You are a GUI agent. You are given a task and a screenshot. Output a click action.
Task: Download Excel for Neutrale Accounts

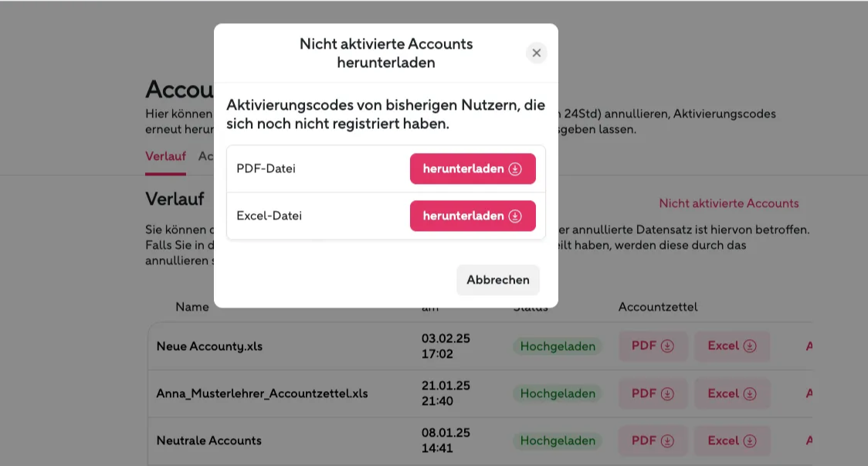click(732, 440)
